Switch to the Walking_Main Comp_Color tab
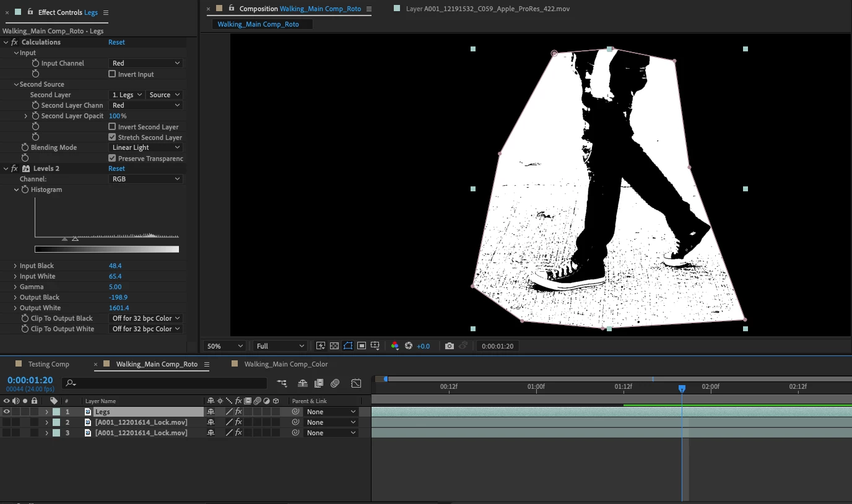Screen dimensions: 852x504 (x=285, y=364)
